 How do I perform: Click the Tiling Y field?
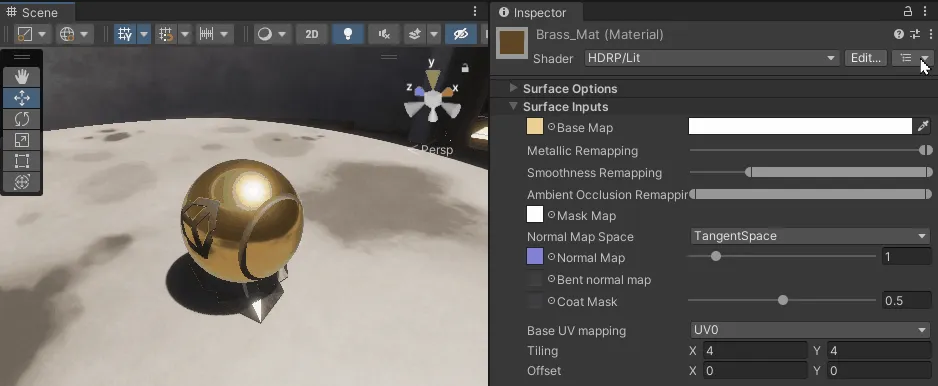[879, 351]
